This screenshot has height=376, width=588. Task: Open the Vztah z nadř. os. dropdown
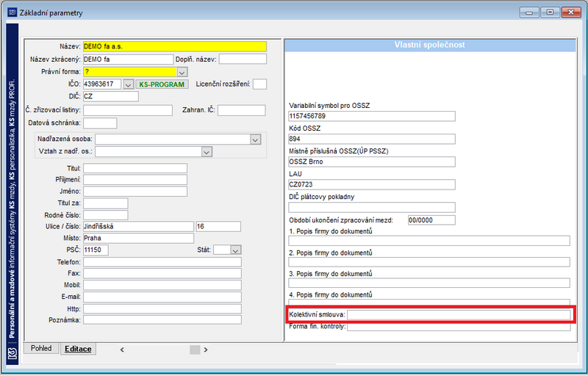point(207,152)
